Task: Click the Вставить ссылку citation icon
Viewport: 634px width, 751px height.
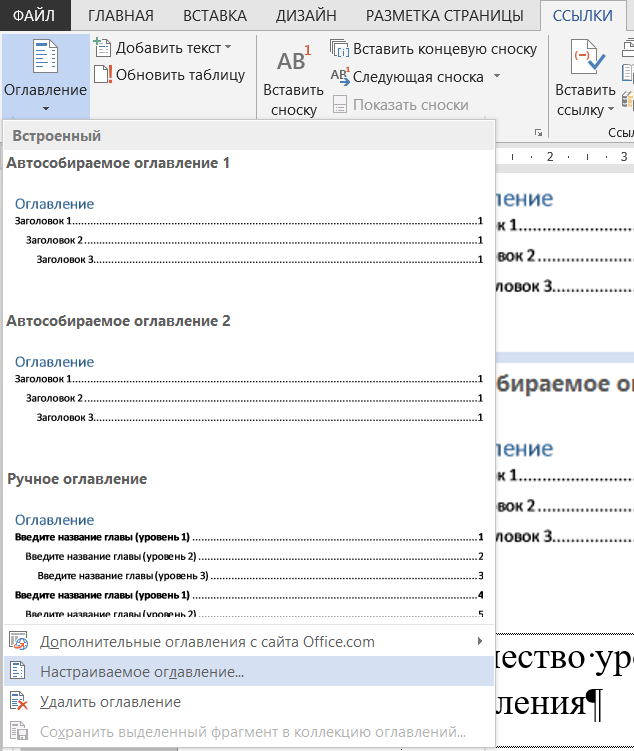Action: pyautogui.click(x=586, y=57)
